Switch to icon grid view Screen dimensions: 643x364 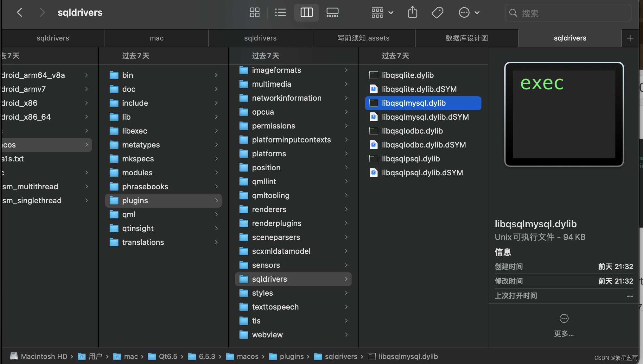point(254,13)
